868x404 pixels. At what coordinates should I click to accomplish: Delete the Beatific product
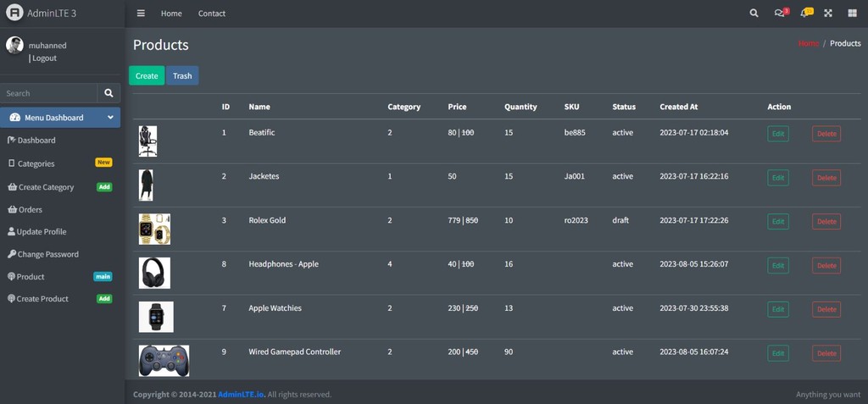point(826,133)
